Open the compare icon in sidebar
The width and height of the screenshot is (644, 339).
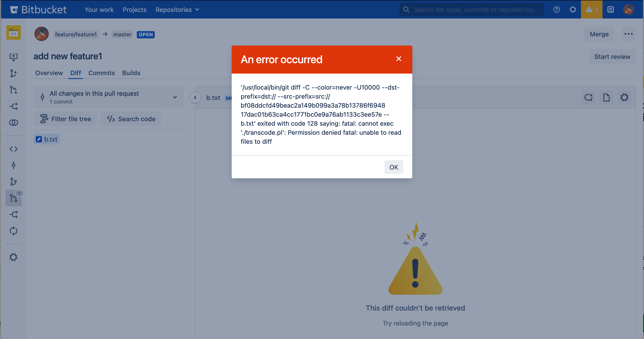point(13,123)
